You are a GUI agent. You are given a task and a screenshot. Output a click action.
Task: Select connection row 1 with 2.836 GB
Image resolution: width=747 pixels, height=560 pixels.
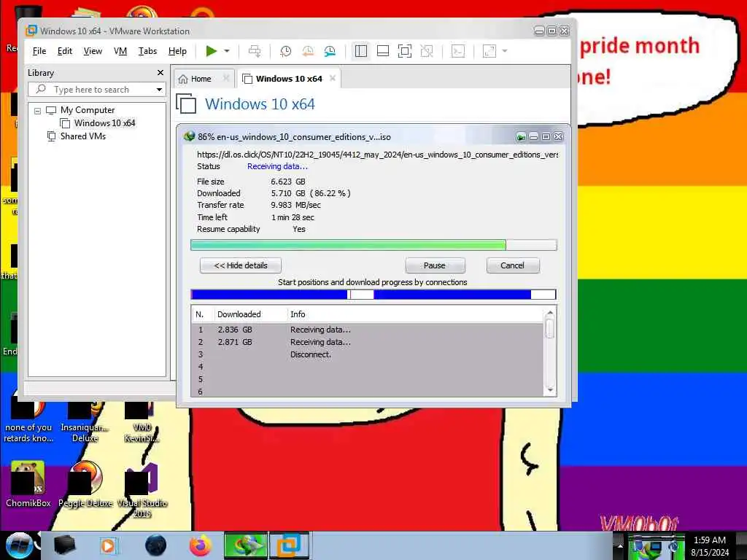click(368, 330)
